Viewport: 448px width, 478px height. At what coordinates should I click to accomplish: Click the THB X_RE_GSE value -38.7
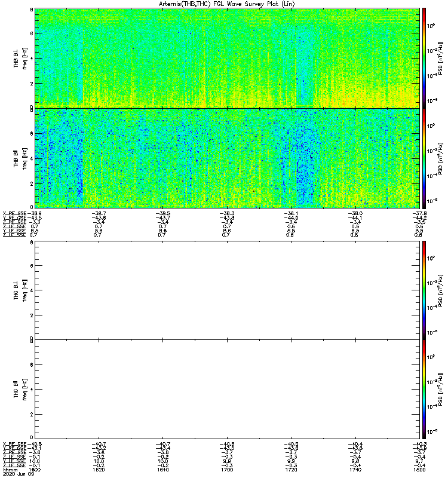click(x=99, y=213)
